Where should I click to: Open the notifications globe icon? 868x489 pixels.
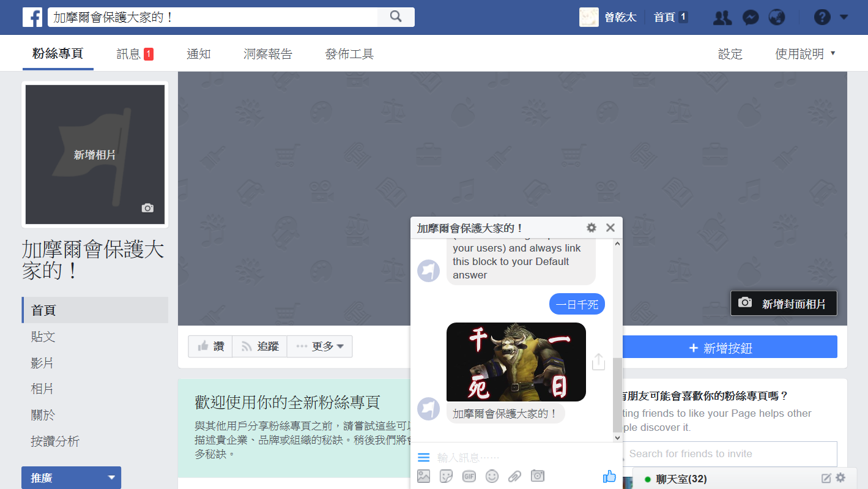tap(777, 17)
